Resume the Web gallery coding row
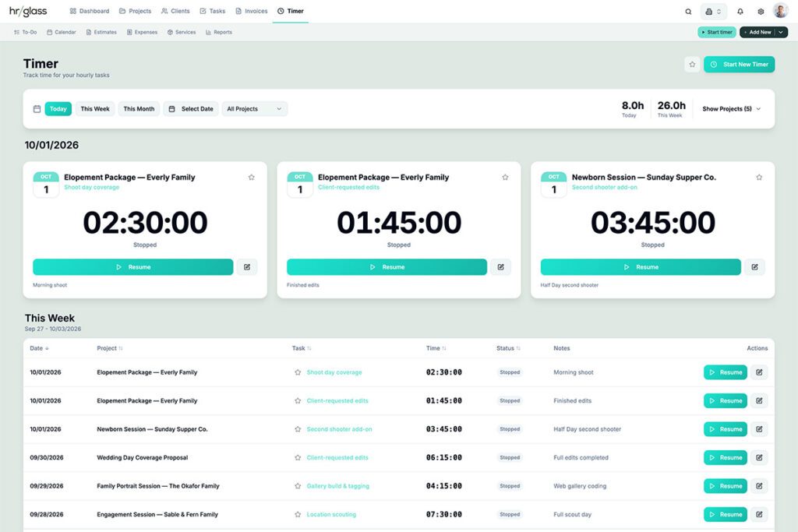 point(726,486)
